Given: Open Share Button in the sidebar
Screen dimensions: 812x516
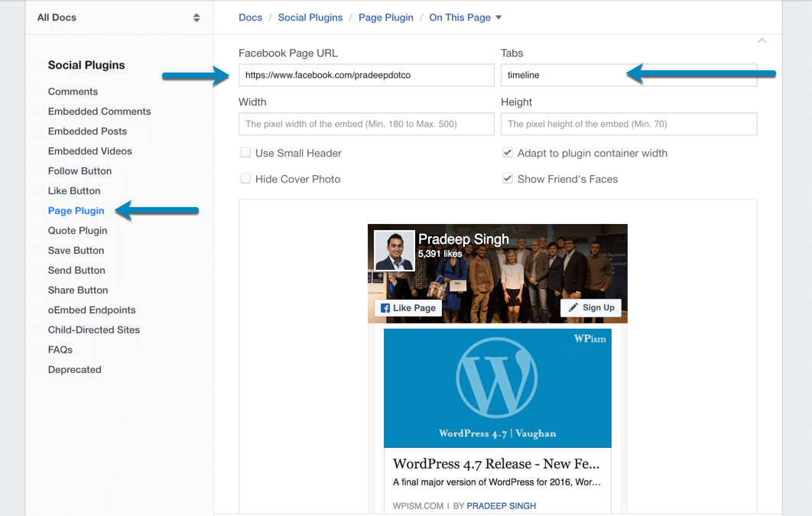Looking at the screenshot, I should pyautogui.click(x=78, y=290).
